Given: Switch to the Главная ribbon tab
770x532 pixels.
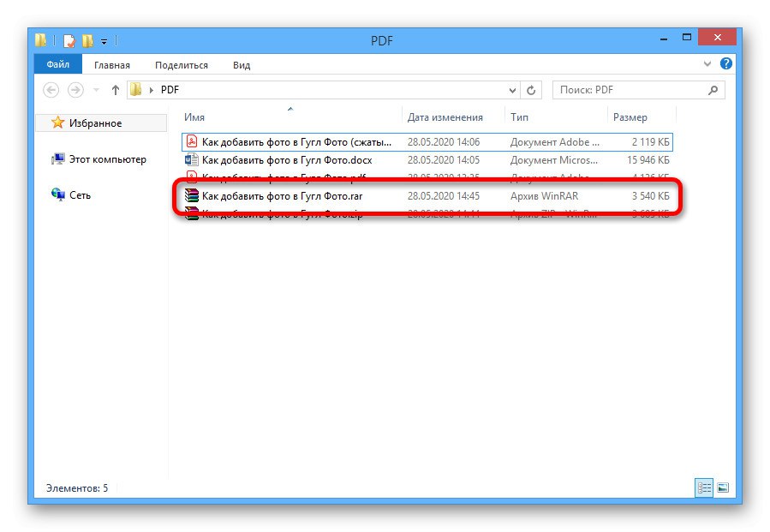Looking at the screenshot, I should click(112, 65).
